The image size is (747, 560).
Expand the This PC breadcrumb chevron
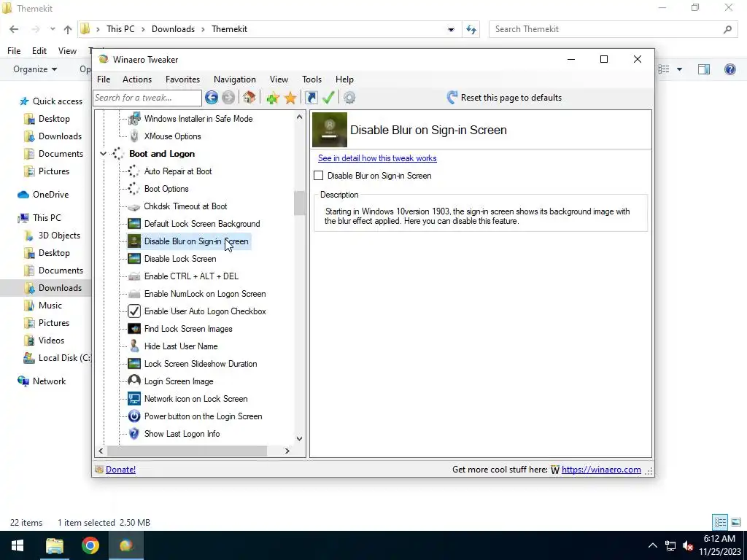pos(144,29)
